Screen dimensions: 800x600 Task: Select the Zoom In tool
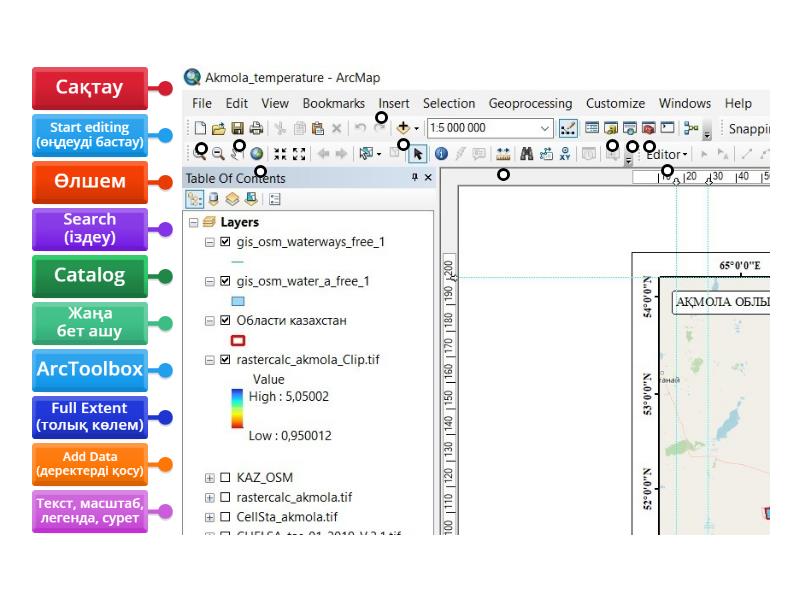coord(201,153)
